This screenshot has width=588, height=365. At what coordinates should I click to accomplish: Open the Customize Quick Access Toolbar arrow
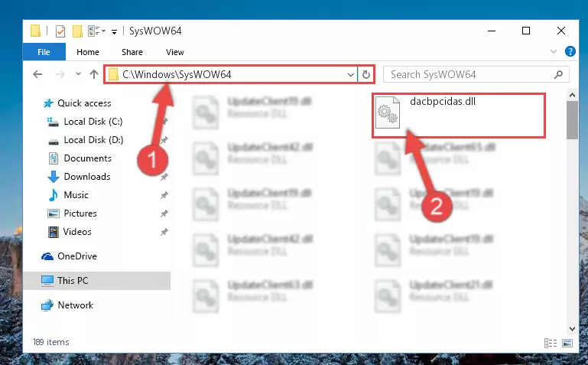(x=114, y=32)
